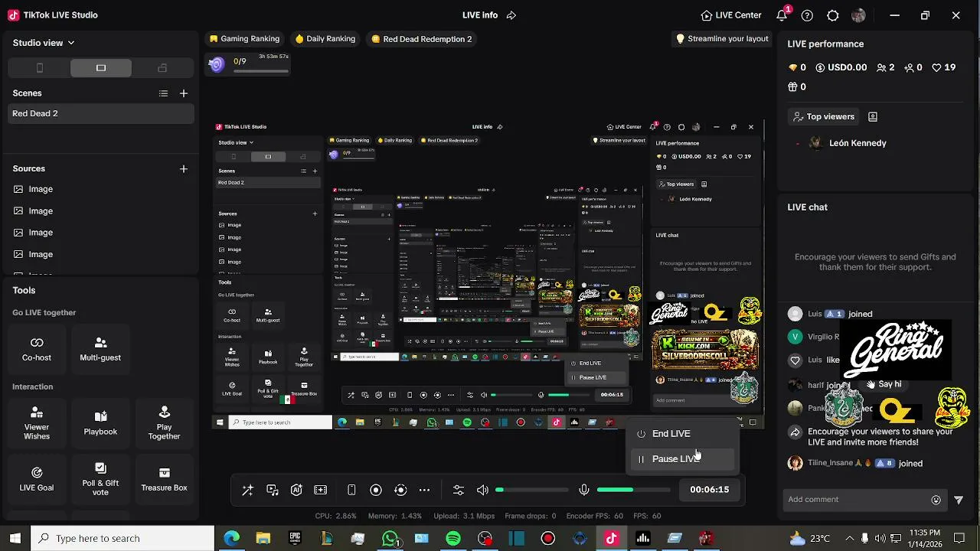The image size is (980, 551).
Task: Open the Windows Start menu
Action: 15,539
